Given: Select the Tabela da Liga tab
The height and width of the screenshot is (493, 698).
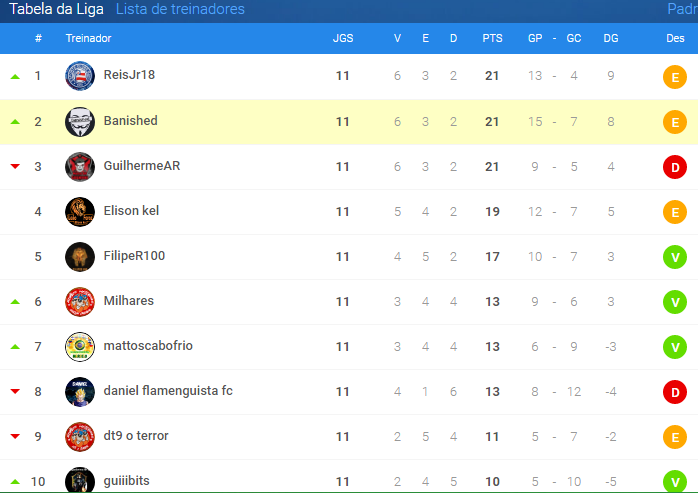Looking at the screenshot, I should tap(56, 9).
